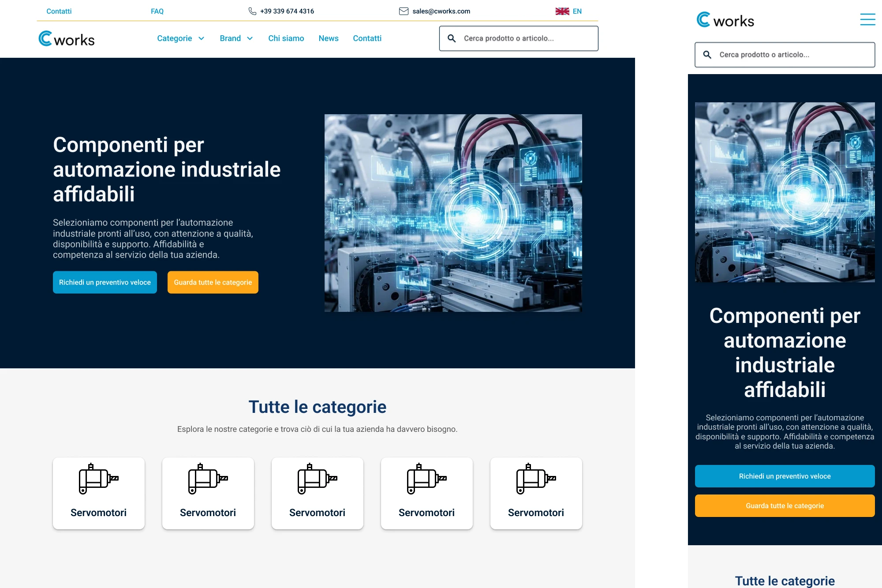Open the FAQ link
Screen dimensions: 882x588
point(157,11)
